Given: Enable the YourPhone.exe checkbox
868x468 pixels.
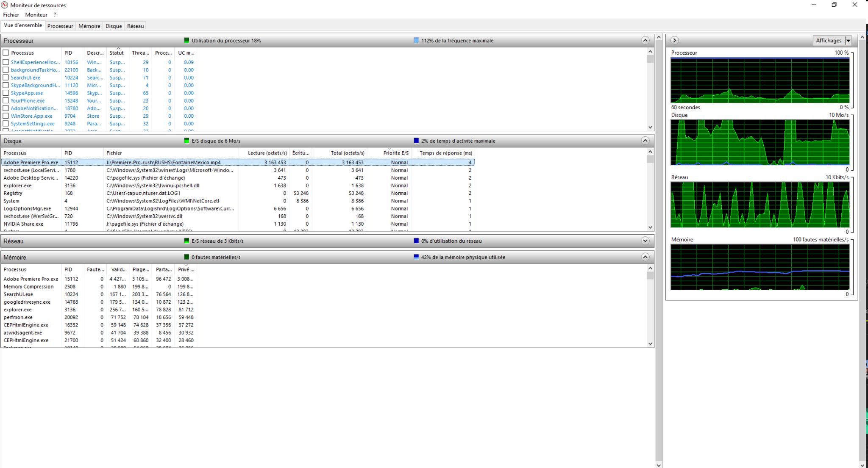Looking at the screenshot, I should pyautogui.click(x=6, y=100).
